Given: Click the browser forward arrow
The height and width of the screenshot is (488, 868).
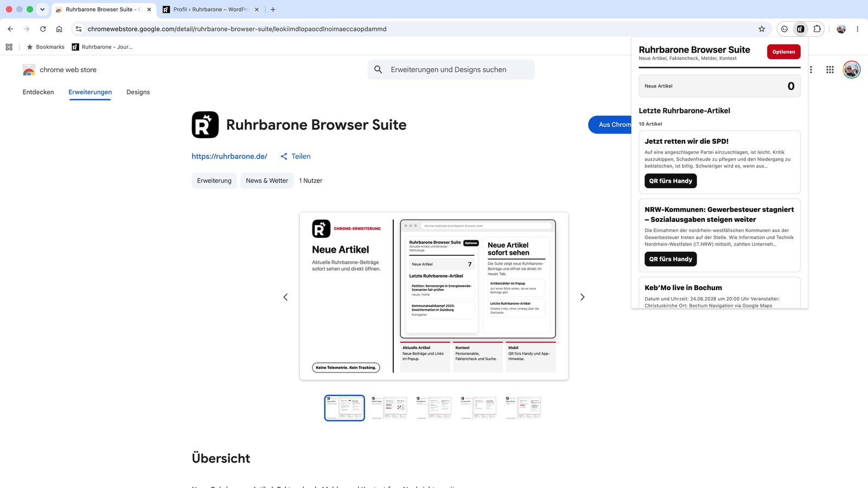Looking at the screenshot, I should pyautogui.click(x=27, y=29).
